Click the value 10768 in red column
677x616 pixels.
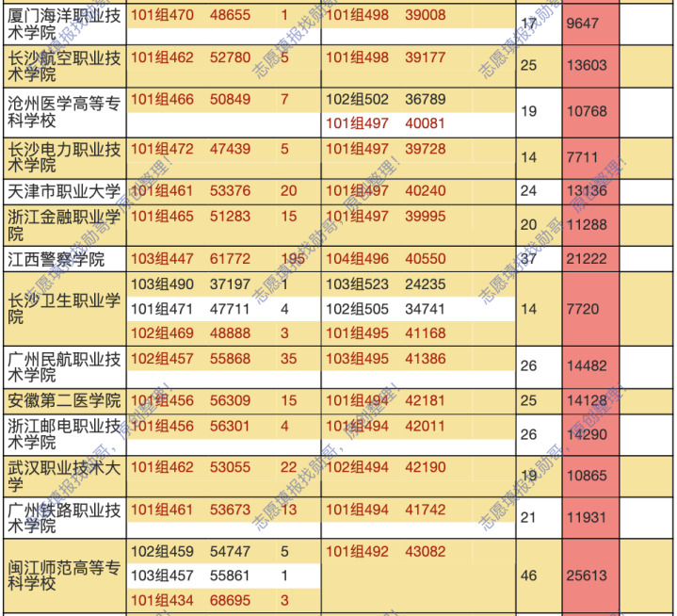pos(587,111)
